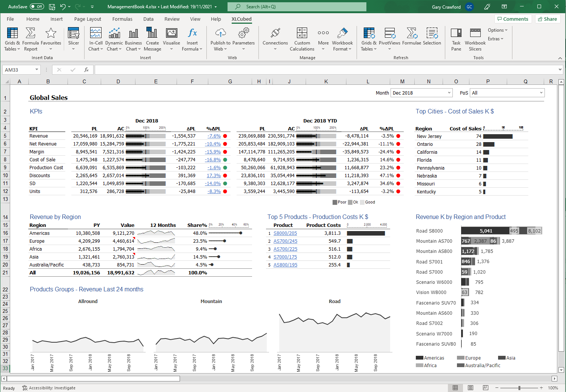Screen dimensions: 566x392
Task: Click the Share button
Action: coord(548,19)
